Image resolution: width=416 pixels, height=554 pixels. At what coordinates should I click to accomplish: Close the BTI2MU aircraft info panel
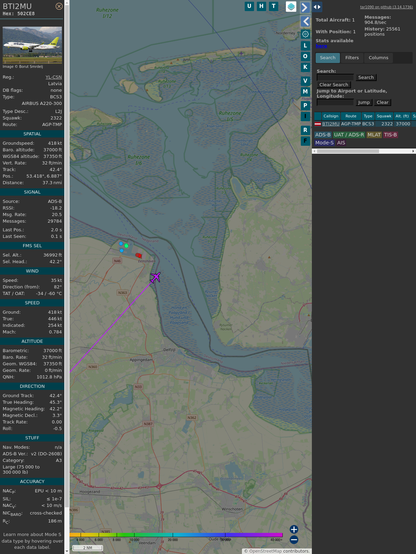click(59, 6)
